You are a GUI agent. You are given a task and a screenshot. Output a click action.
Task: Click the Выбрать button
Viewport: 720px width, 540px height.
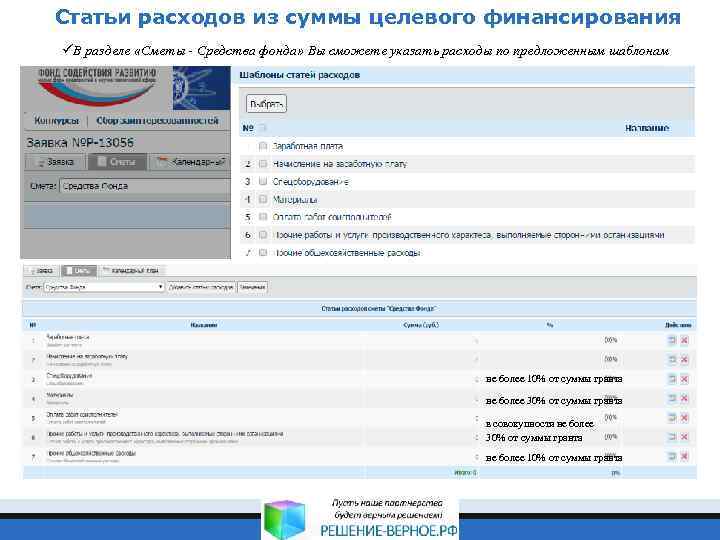click(x=266, y=104)
